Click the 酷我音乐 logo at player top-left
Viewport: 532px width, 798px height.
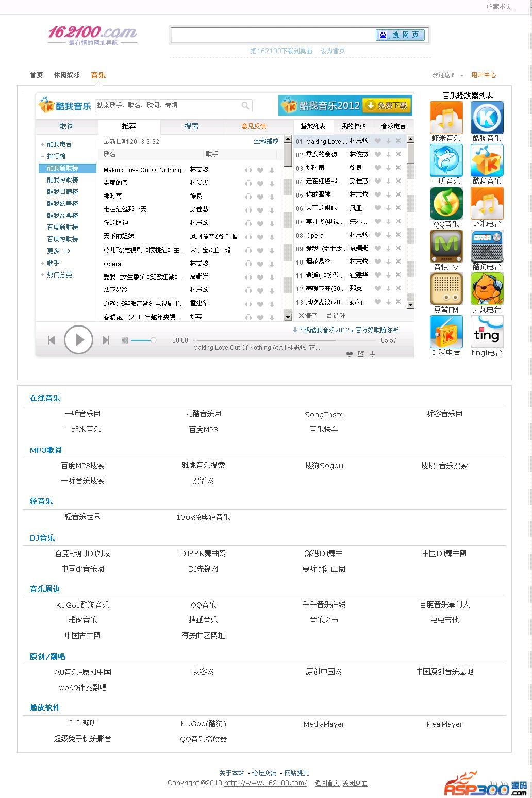[65, 105]
